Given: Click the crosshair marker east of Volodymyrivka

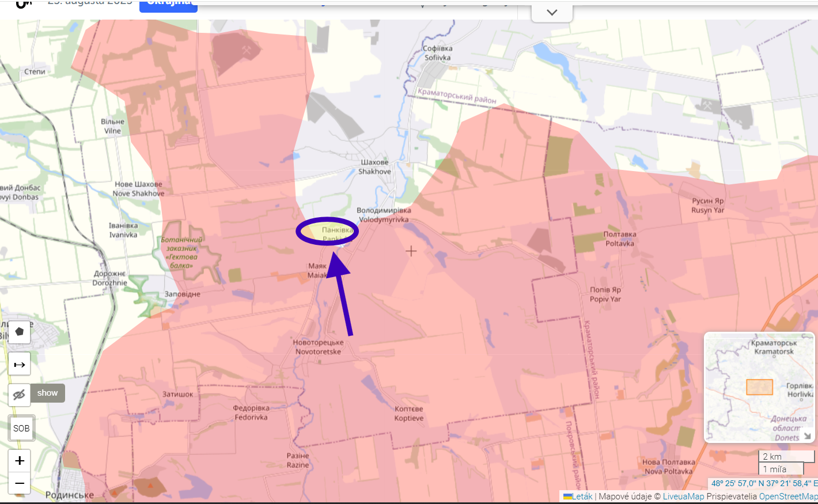Looking at the screenshot, I should click(x=411, y=251).
